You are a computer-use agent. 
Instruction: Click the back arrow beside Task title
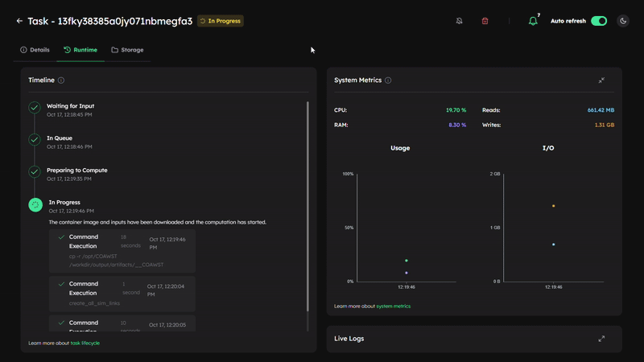[x=19, y=21]
